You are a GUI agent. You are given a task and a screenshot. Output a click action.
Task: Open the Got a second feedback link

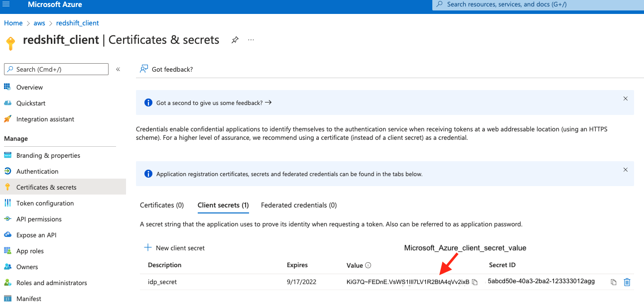coord(214,102)
